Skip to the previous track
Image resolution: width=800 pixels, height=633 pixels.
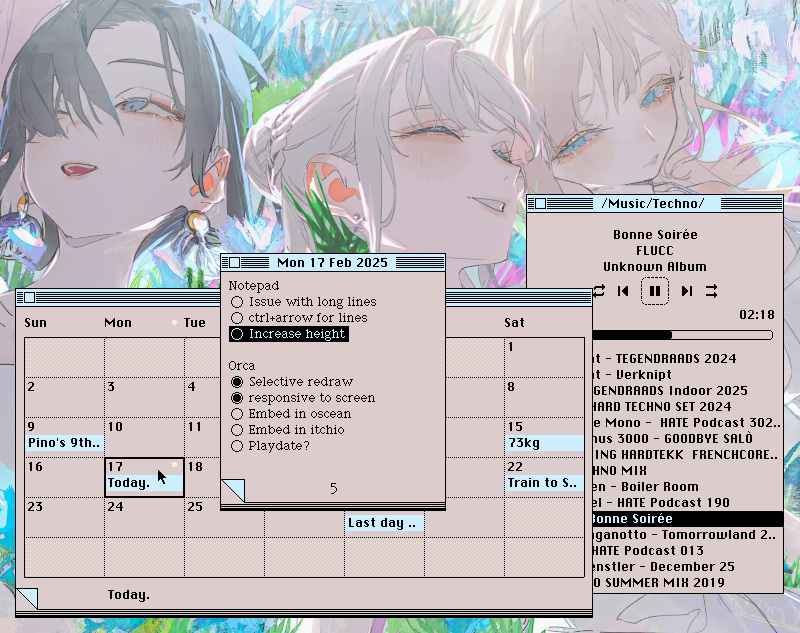coord(623,291)
